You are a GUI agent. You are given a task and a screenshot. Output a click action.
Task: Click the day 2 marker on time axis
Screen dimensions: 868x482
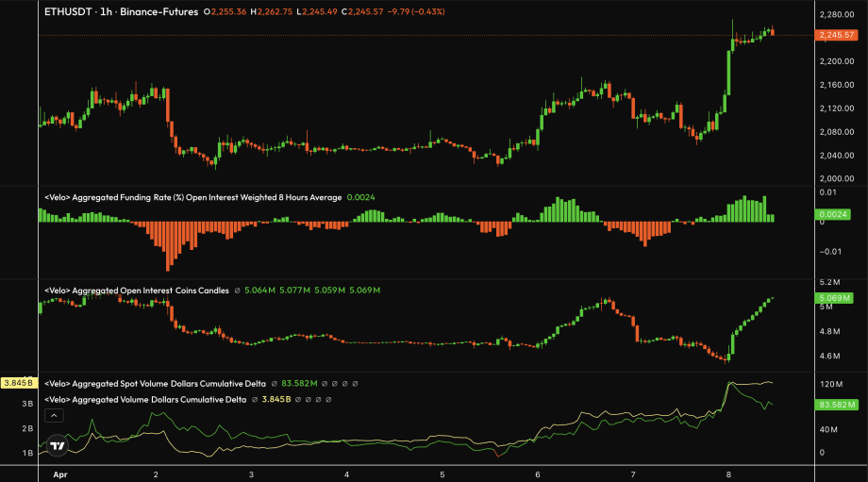point(155,474)
